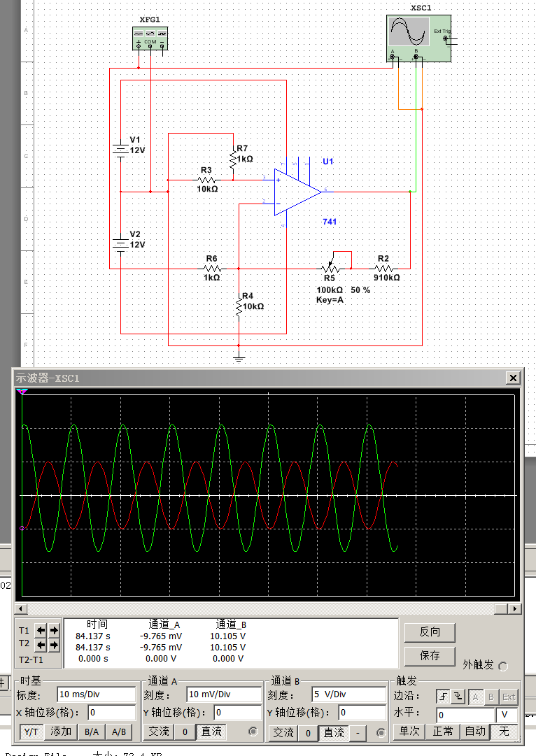Switch timebase to Y/T mode

30,732
